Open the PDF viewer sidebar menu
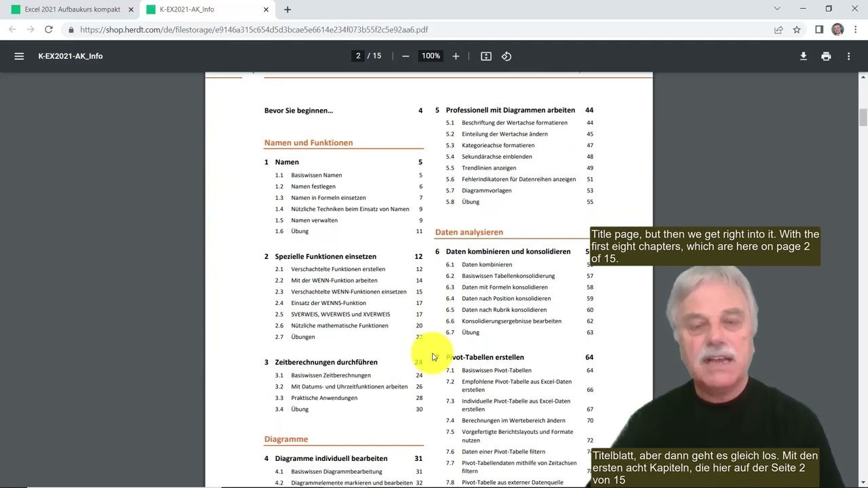The image size is (868, 488). (x=19, y=56)
